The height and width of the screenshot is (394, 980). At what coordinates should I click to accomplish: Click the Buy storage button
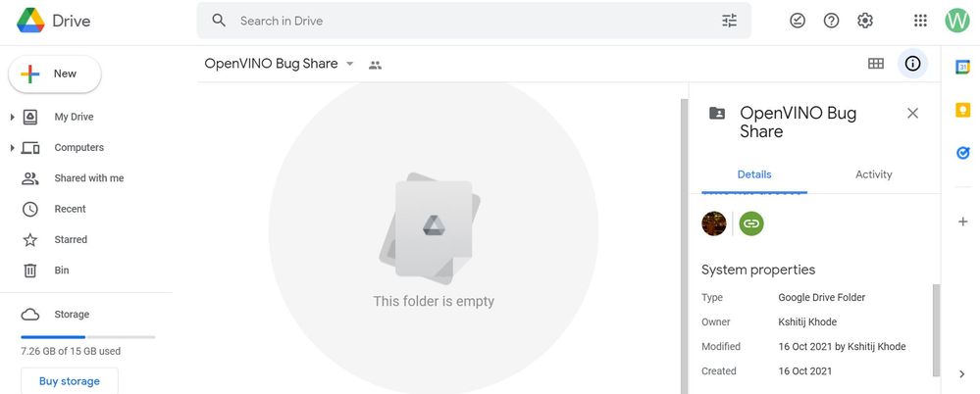70,381
